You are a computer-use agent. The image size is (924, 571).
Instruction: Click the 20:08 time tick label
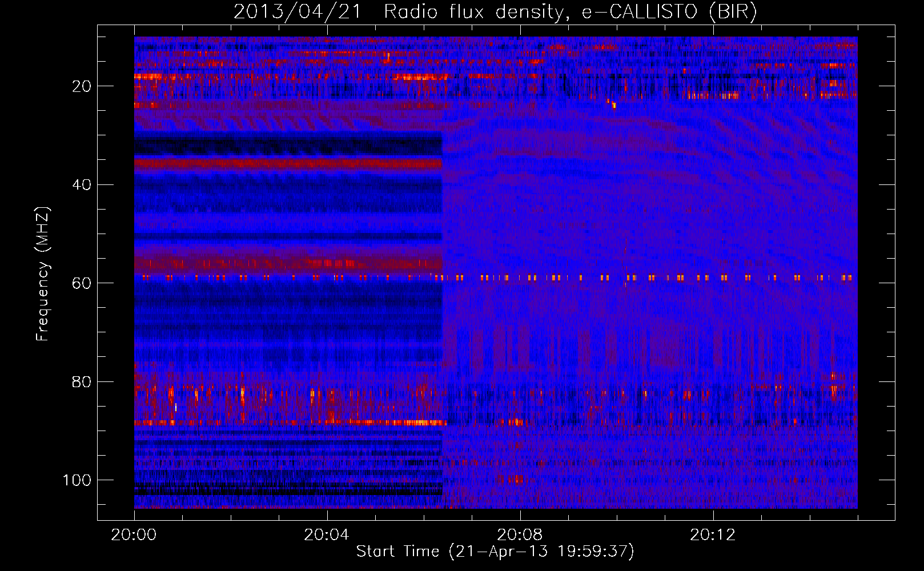[x=520, y=535]
